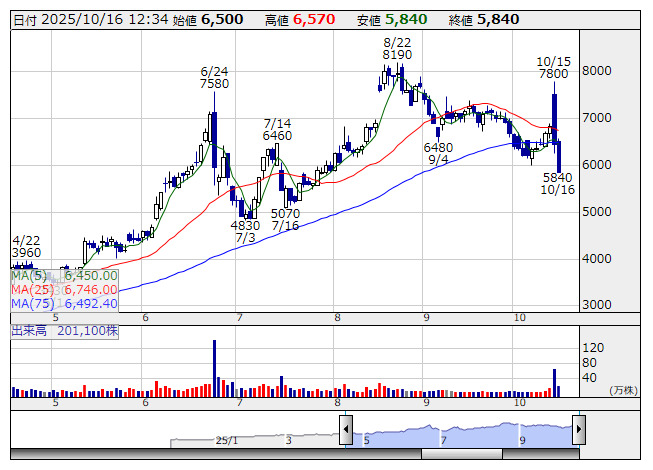Click the 7/14 6460 annotation
Viewport: 653px width, 470px height.
coord(277,129)
